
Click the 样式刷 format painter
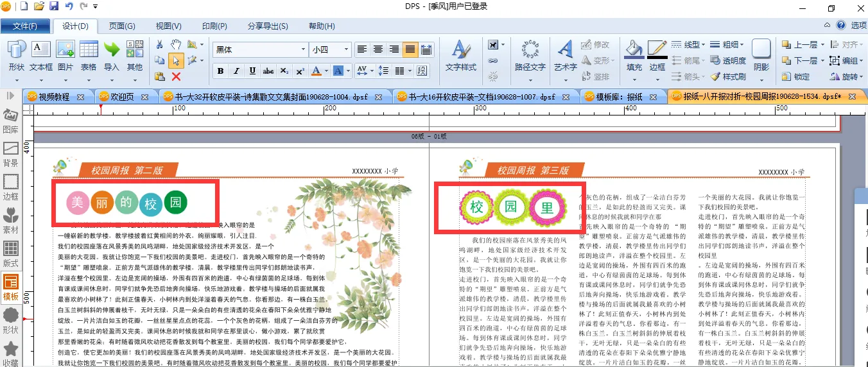728,76
